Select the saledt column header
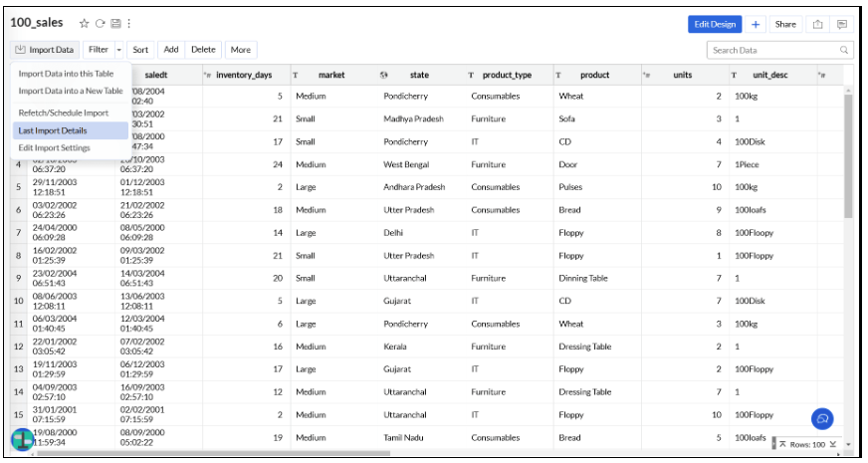868x463 pixels. [x=156, y=76]
